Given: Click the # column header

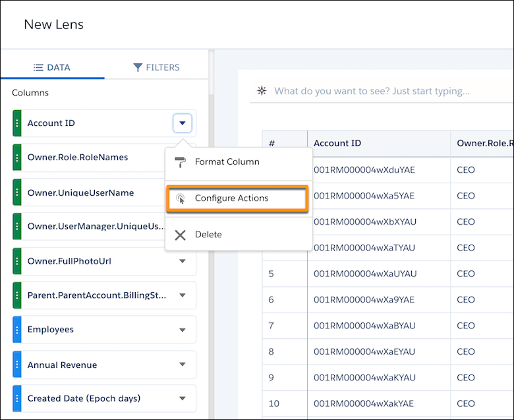Looking at the screenshot, I should 285,143.
